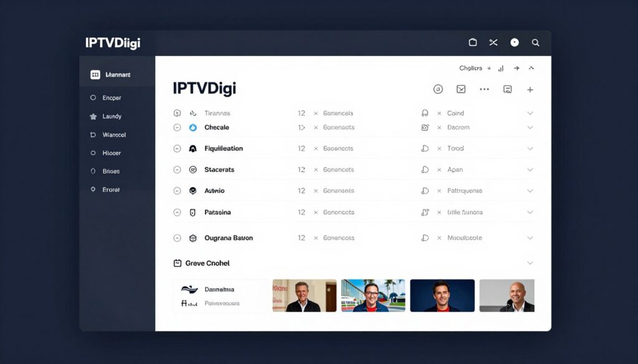Open the ellipsis more-options button
The image size is (638, 364).
click(x=485, y=89)
